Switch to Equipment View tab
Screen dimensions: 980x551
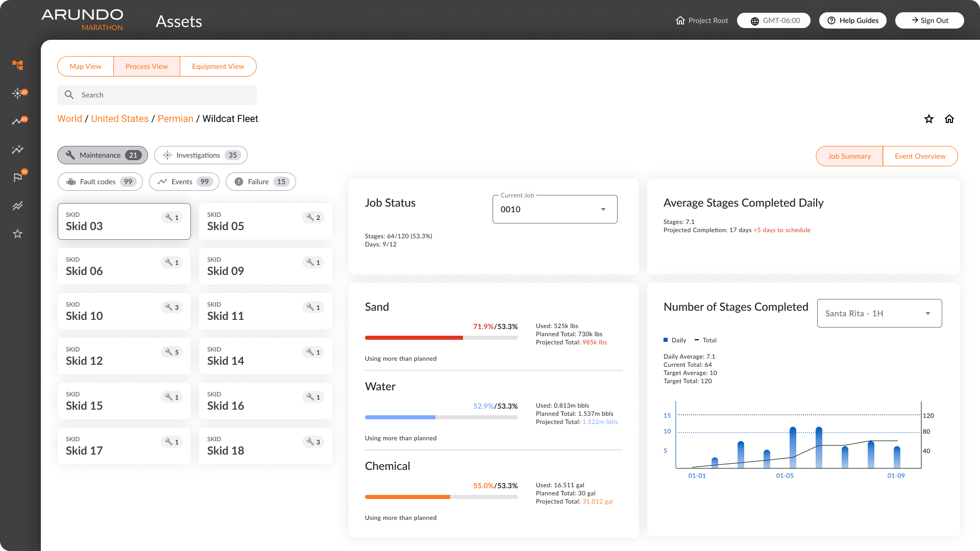pyautogui.click(x=218, y=66)
